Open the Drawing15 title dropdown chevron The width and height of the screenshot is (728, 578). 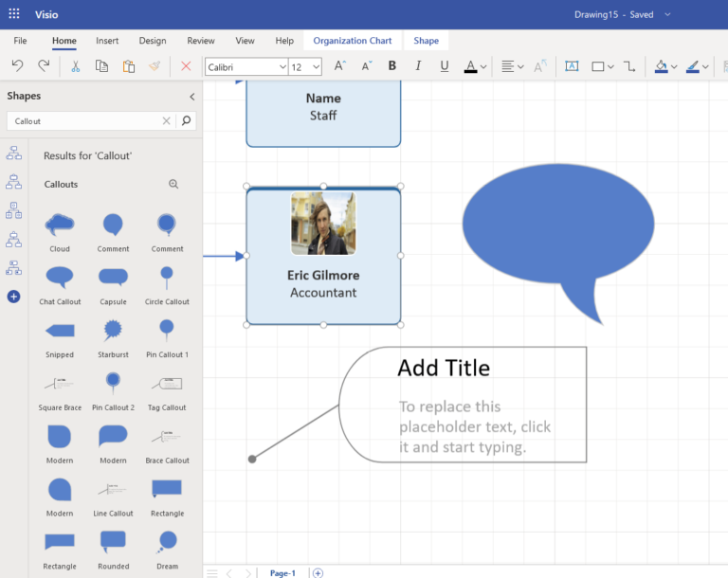pos(667,14)
